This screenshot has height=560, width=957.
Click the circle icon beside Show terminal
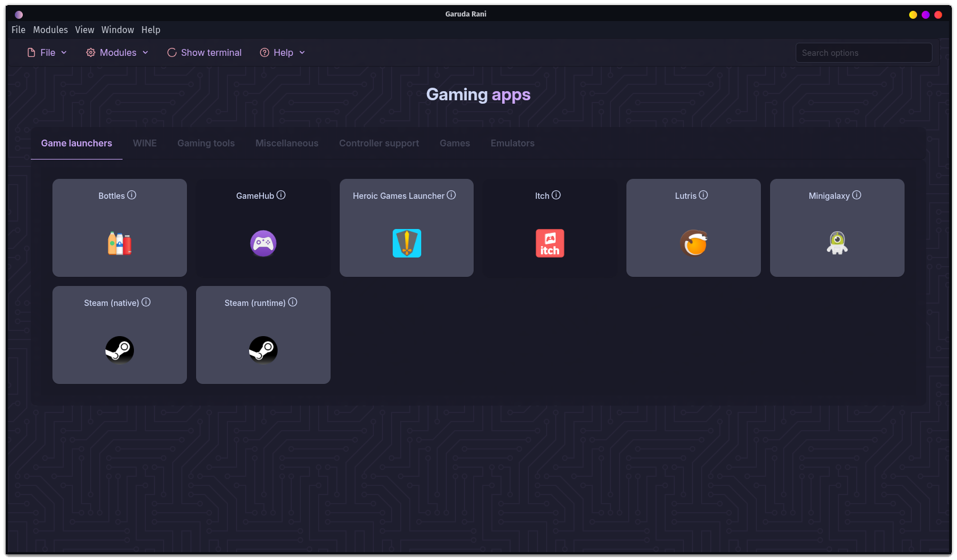coord(172,52)
